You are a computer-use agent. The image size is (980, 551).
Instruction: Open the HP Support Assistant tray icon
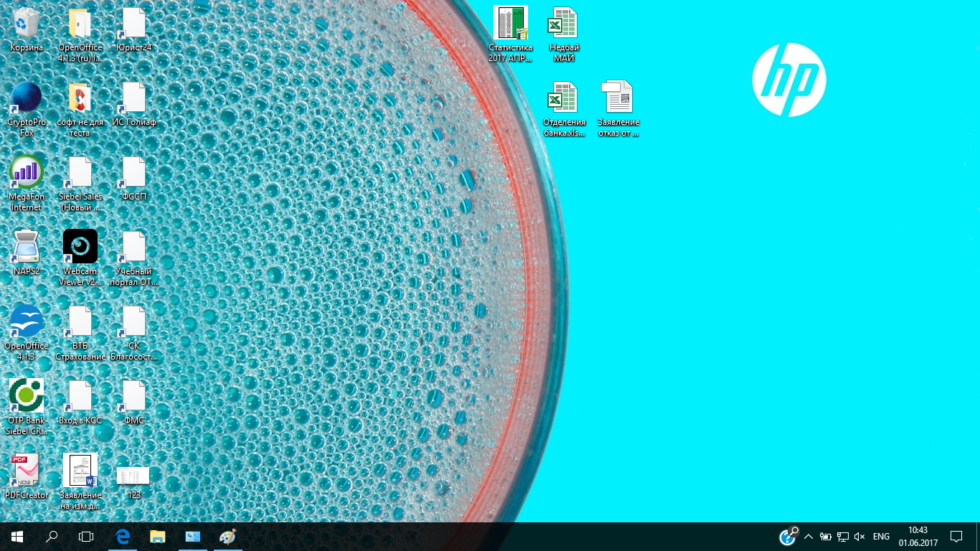pos(788,536)
